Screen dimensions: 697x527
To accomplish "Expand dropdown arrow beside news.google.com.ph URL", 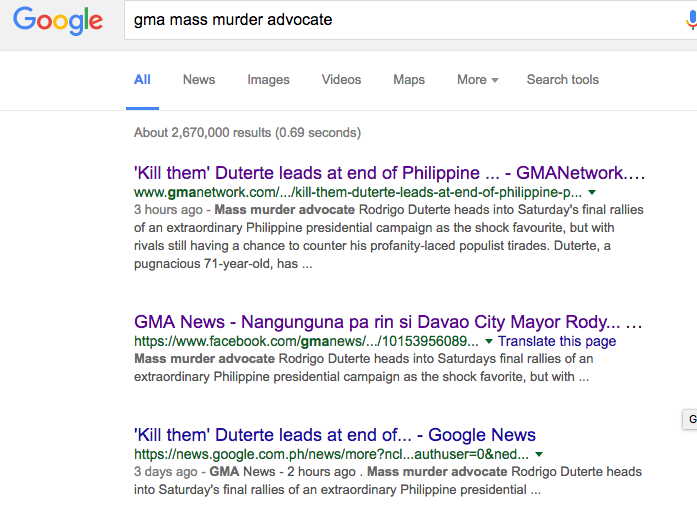I will (539, 454).
